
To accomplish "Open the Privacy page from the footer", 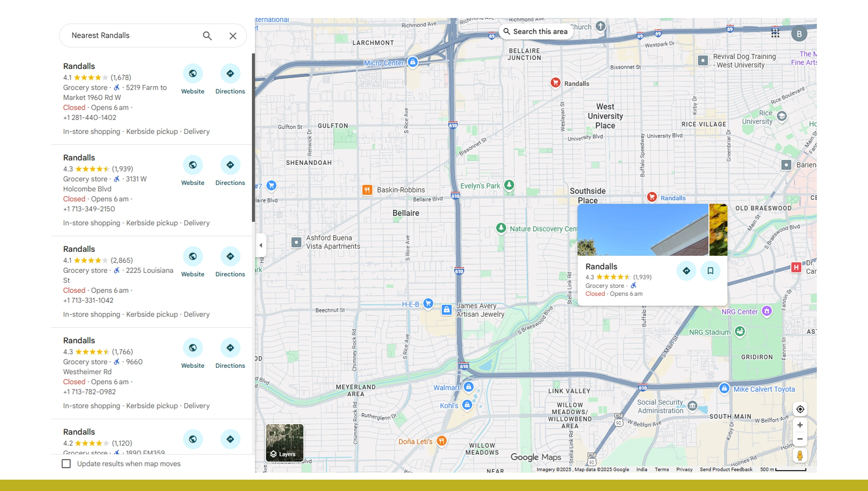I will 684,470.
